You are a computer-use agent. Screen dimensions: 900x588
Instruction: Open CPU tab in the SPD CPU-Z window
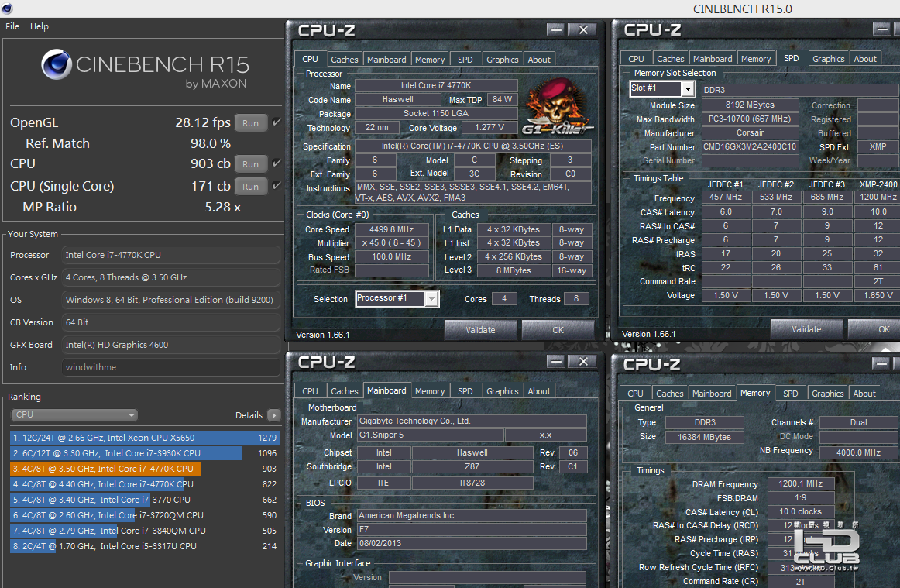[635, 59]
